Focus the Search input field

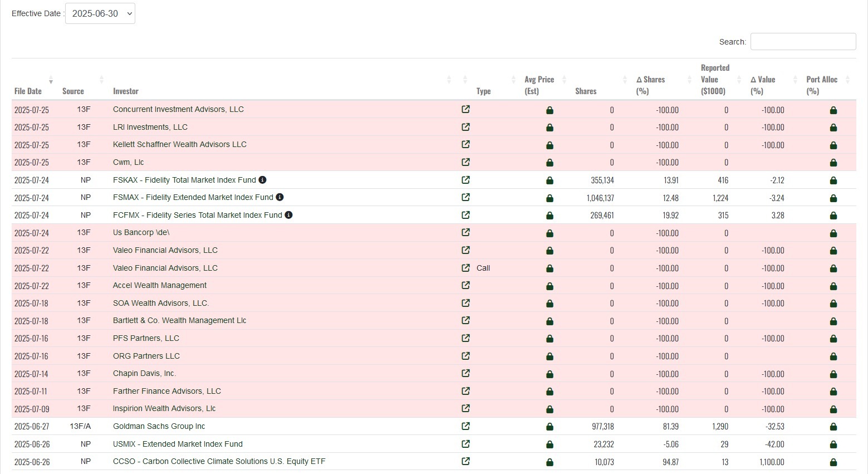(803, 41)
